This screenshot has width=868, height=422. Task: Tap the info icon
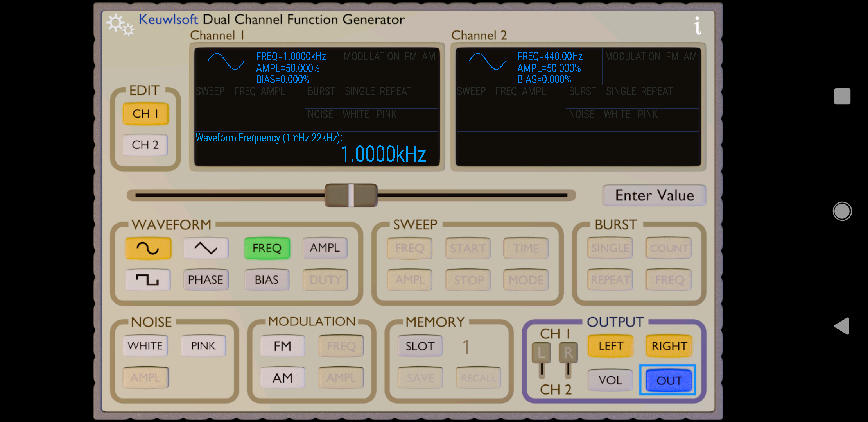coord(698,26)
